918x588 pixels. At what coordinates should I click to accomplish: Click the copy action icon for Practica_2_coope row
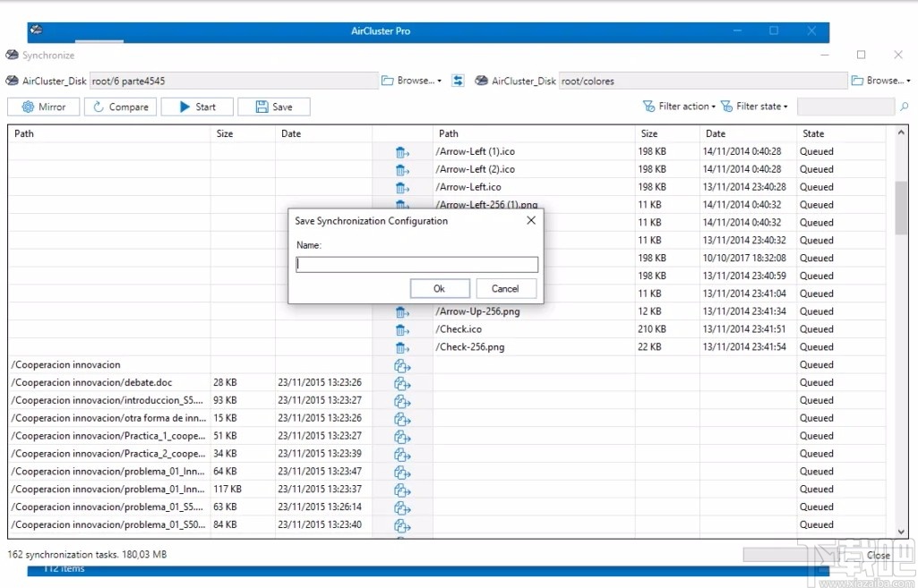tap(402, 455)
